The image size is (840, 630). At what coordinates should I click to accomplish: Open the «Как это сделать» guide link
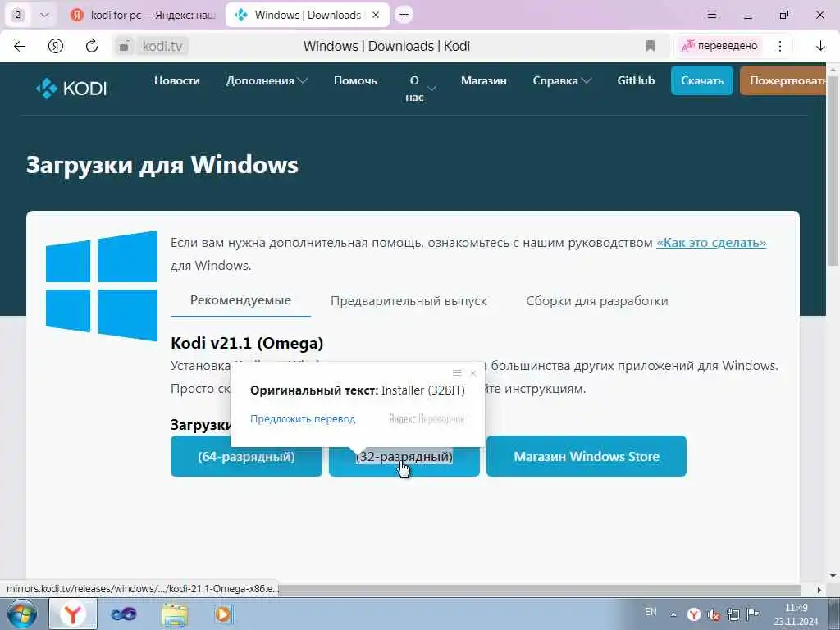tap(711, 243)
